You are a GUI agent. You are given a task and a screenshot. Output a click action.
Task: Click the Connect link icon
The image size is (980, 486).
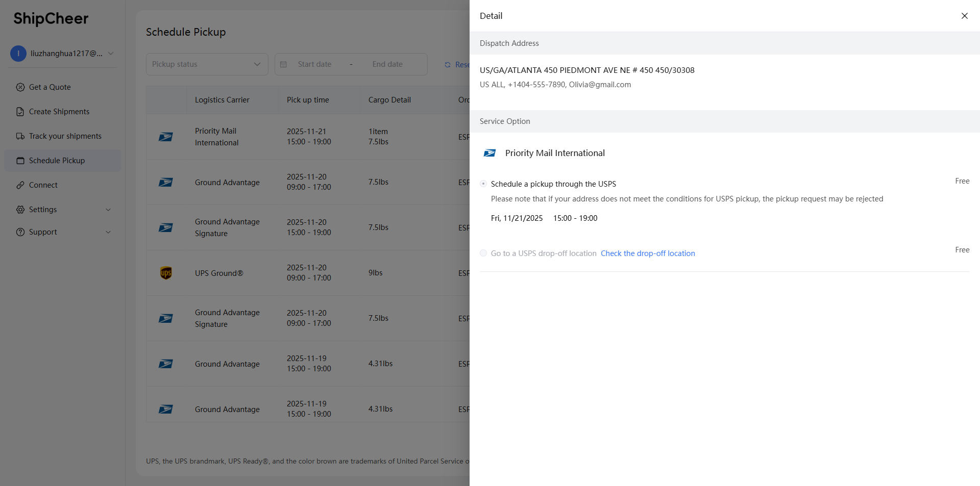[20, 185]
